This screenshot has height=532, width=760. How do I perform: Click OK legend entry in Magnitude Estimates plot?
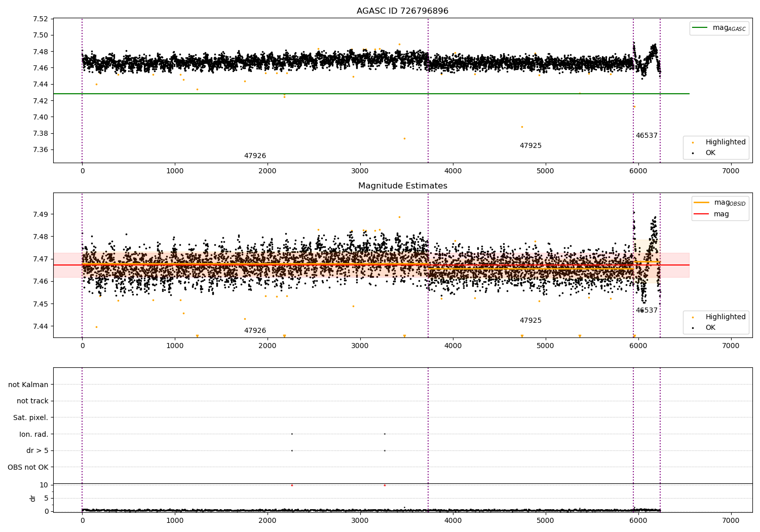(710, 327)
